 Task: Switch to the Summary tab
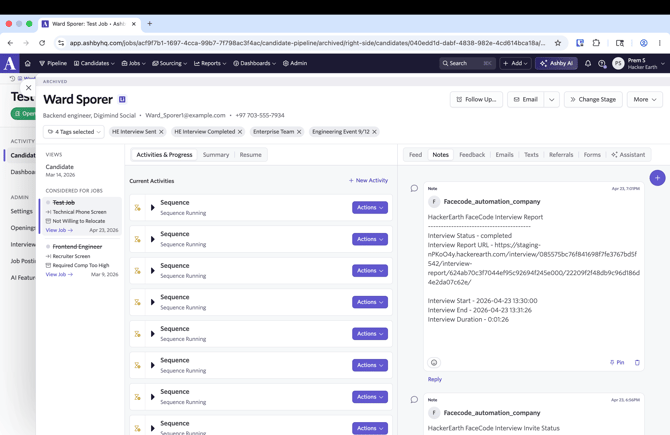click(216, 155)
